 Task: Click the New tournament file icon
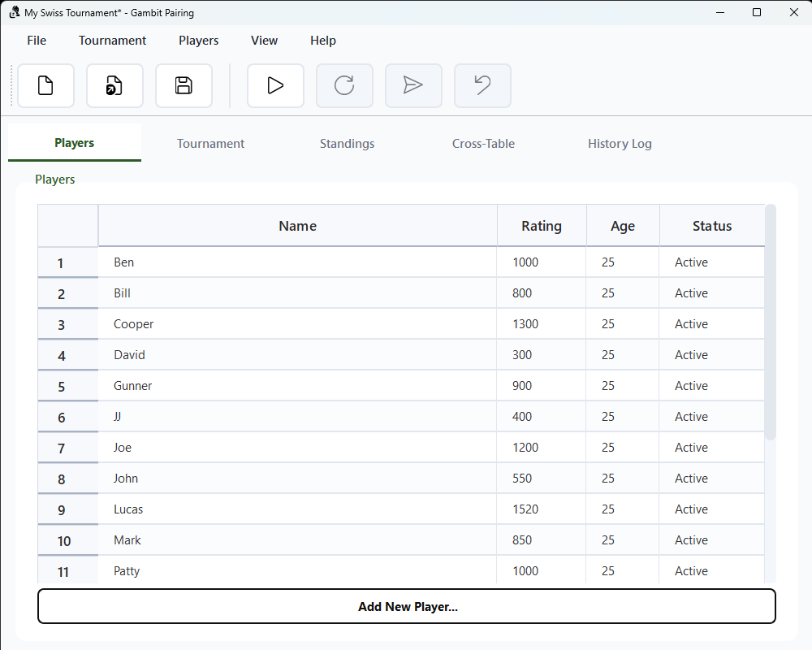(x=45, y=85)
